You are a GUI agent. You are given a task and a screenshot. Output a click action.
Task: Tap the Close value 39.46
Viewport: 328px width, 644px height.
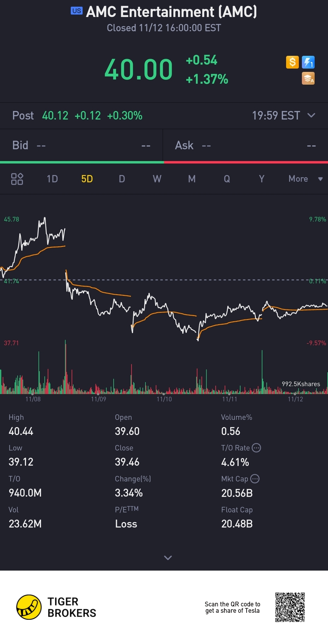[127, 462]
